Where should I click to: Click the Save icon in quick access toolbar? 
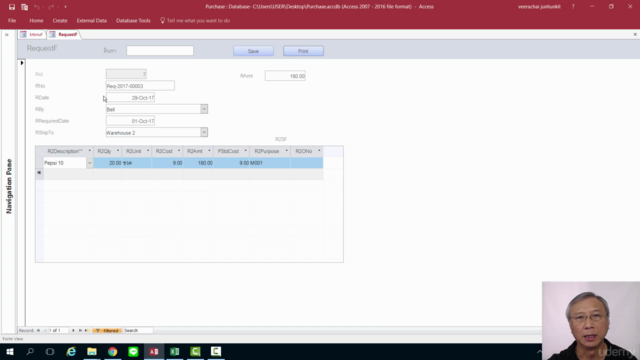(x=12, y=7)
